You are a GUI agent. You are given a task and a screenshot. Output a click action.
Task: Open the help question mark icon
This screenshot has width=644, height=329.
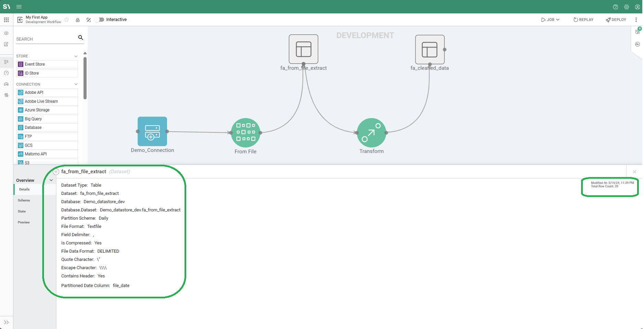tap(615, 7)
